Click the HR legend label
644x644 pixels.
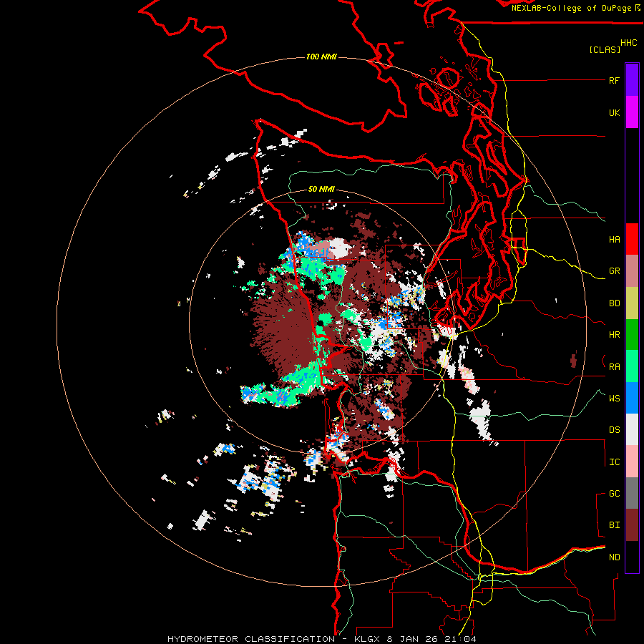tap(614, 335)
